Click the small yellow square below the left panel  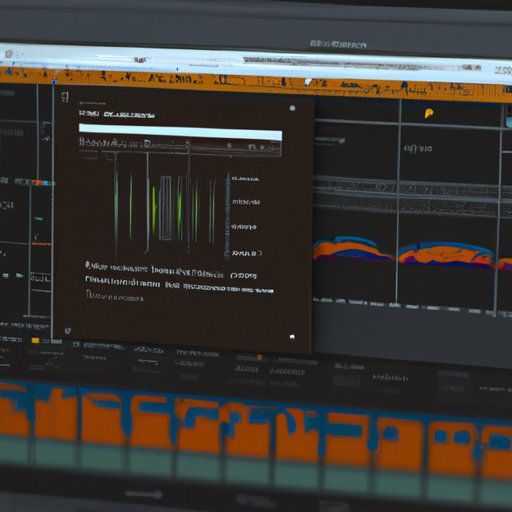(35, 340)
